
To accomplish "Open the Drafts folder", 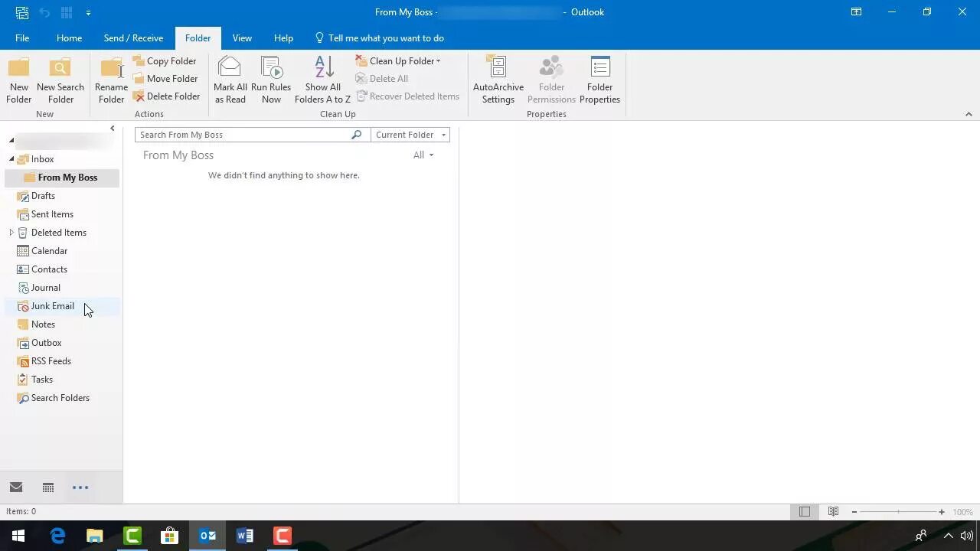I will [43, 196].
